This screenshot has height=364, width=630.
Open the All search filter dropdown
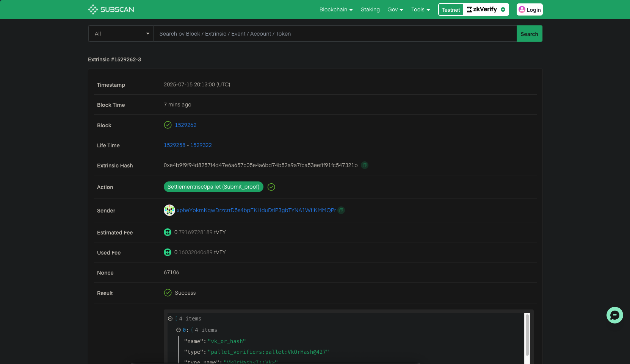pyautogui.click(x=121, y=34)
